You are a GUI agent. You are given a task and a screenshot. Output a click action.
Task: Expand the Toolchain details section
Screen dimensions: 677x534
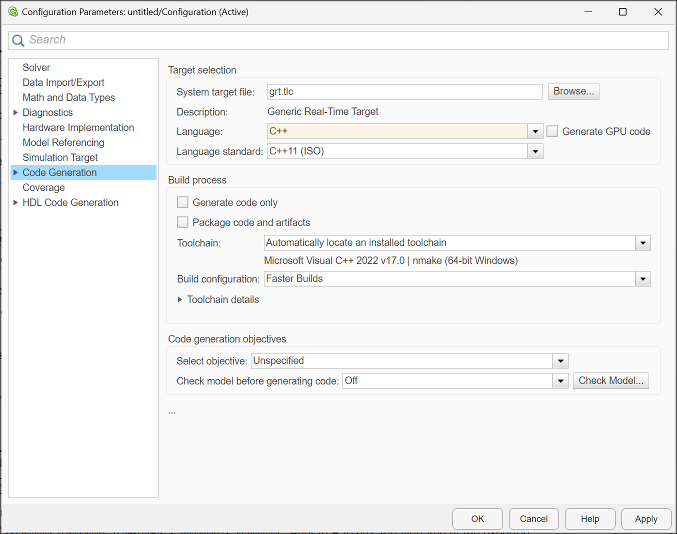180,299
